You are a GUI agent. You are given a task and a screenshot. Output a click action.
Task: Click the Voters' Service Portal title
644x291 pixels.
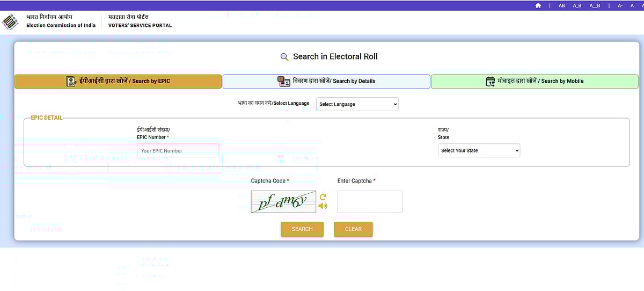tap(140, 25)
